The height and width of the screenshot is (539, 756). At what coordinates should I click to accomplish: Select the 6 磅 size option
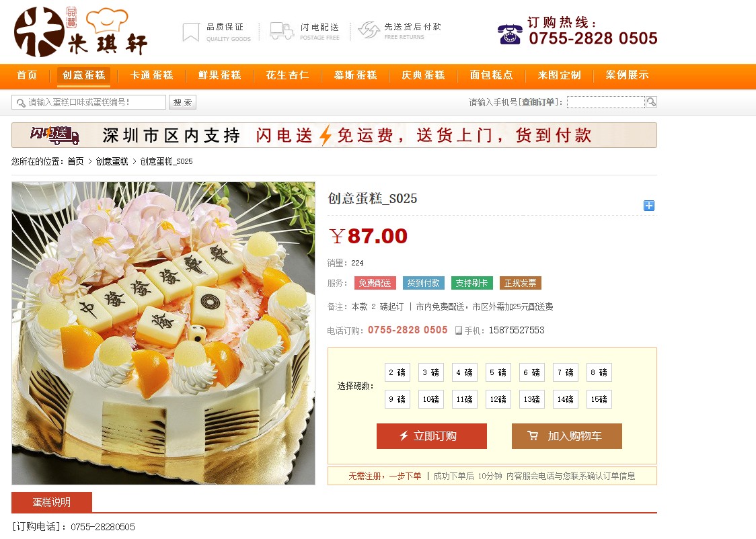(x=532, y=372)
